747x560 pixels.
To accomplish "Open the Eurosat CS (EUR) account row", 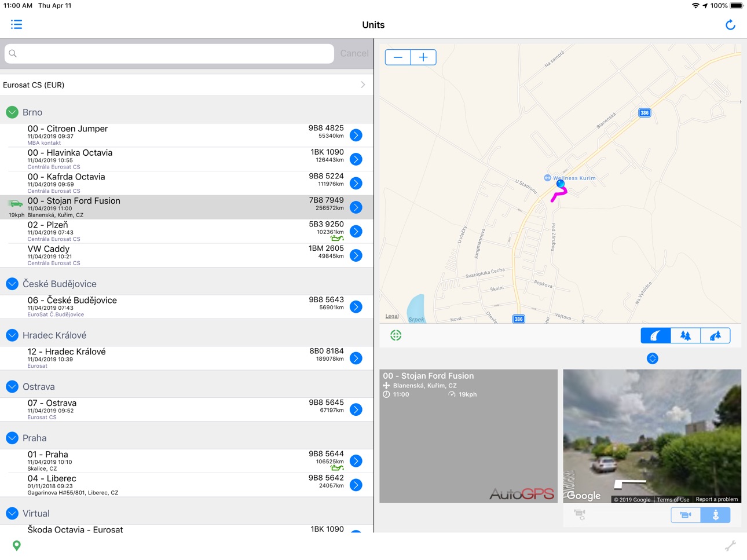I will tap(186, 85).
